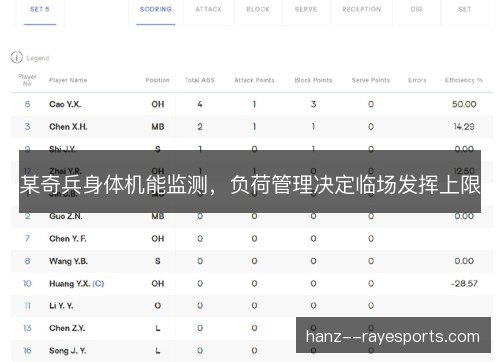
Task: Select captain Huang Y.X. (C) name
Action: (x=77, y=284)
